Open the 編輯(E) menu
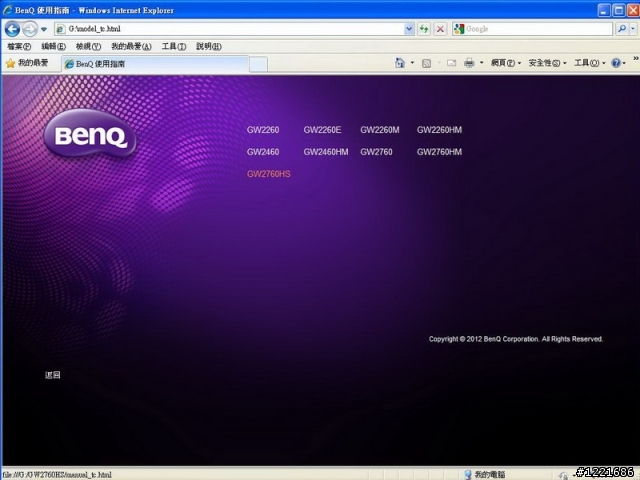 pyautogui.click(x=53, y=47)
